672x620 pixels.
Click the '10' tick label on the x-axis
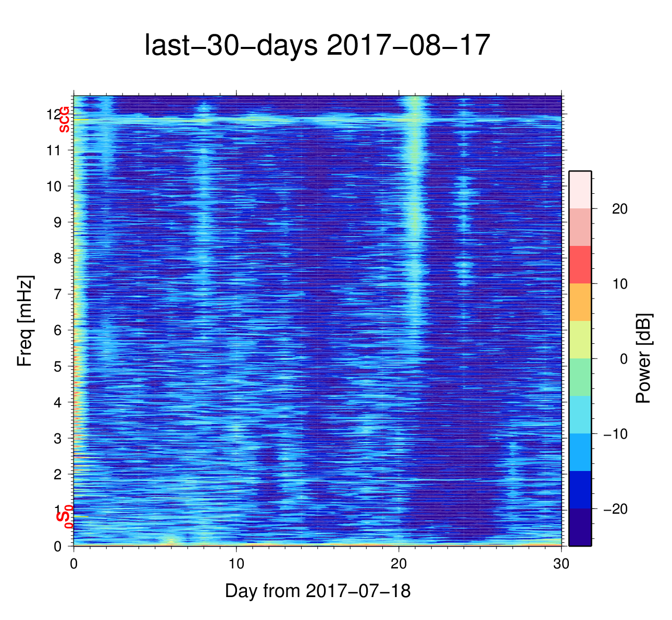237,564
